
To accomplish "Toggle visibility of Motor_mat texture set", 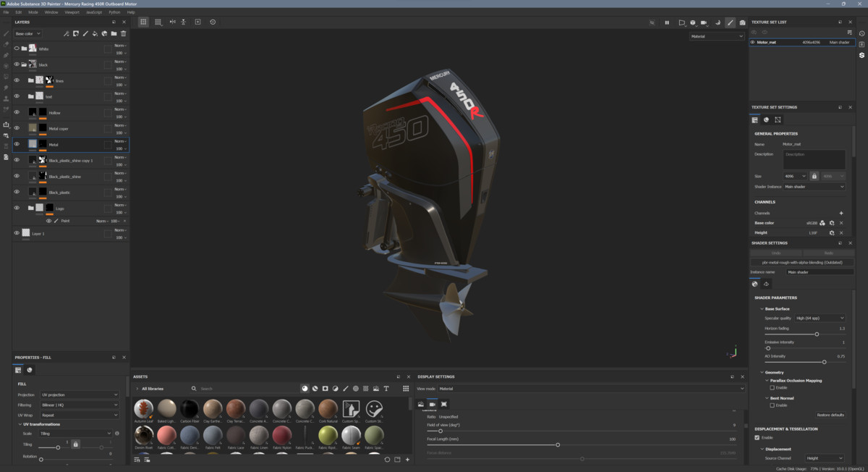I will (x=752, y=42).
